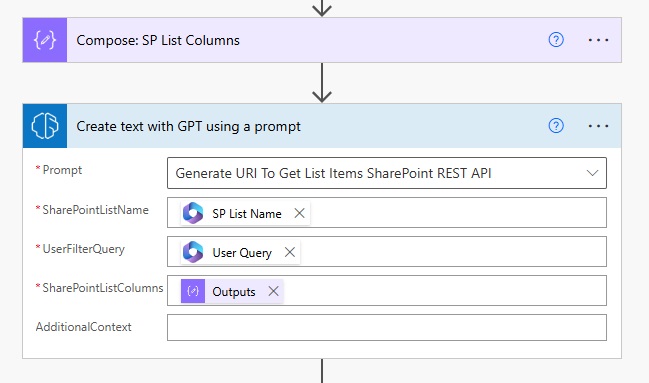Select the Generate URI prompt combo box
This screenshot has height=383, width=649.
pos(387,173)
